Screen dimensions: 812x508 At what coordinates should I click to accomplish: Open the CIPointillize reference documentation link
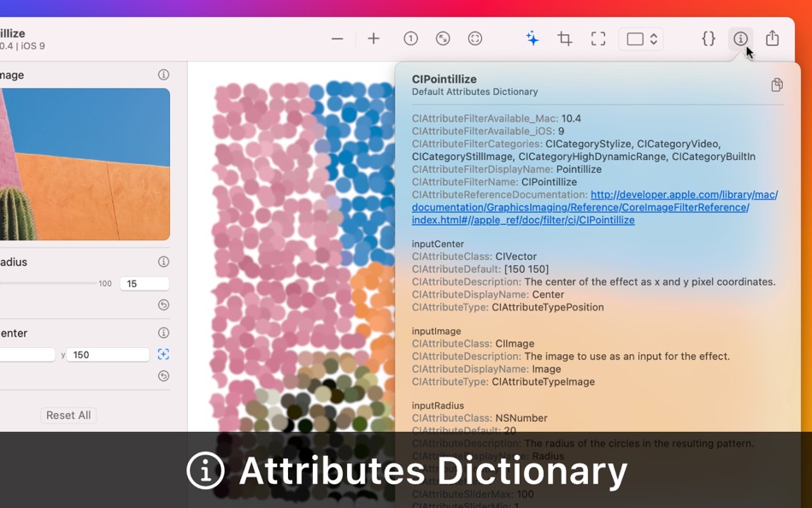click(x=595, y=207)
